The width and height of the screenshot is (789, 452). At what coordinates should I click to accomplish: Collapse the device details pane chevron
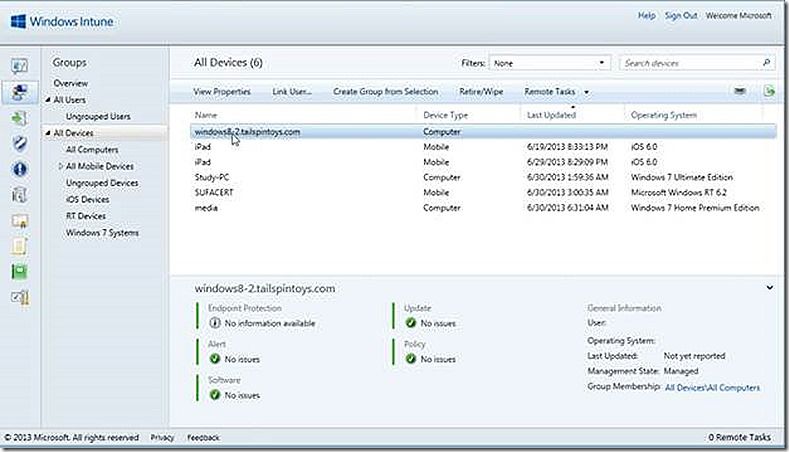tap(769, 288)
